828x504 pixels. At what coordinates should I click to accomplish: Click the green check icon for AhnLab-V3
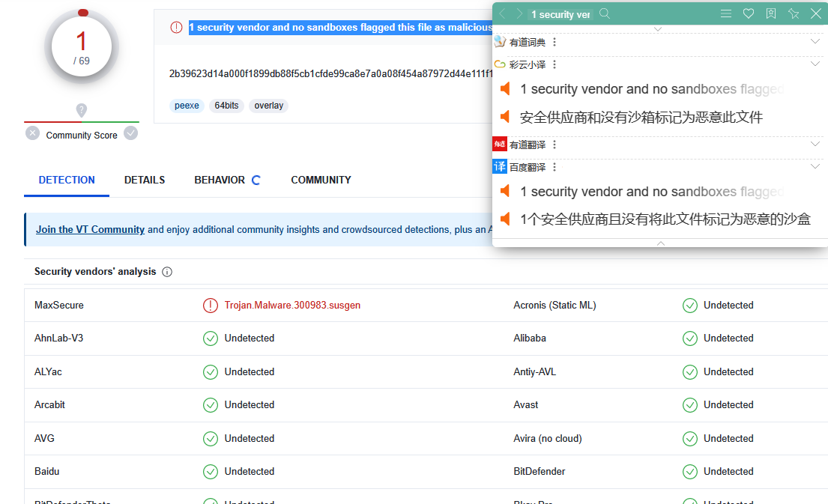tap(210, 338)
